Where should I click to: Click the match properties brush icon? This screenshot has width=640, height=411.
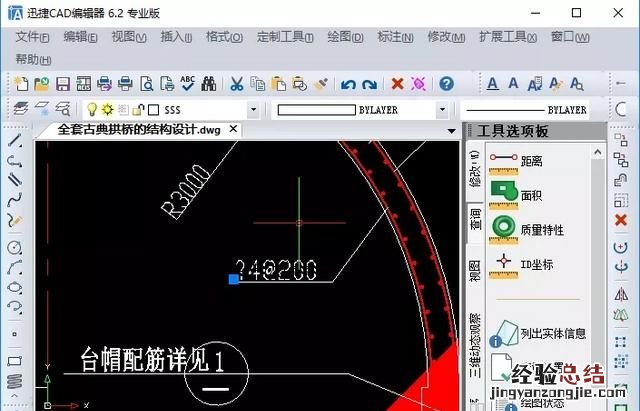320,84
